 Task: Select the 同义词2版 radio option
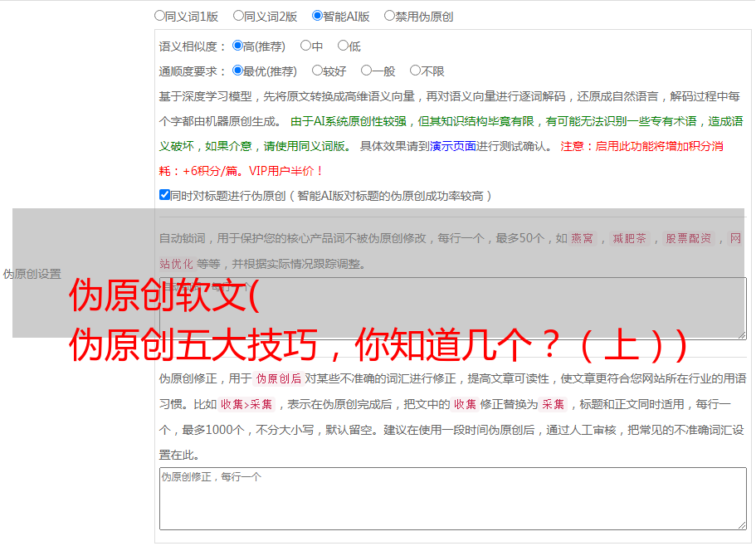tap(238, 16)
